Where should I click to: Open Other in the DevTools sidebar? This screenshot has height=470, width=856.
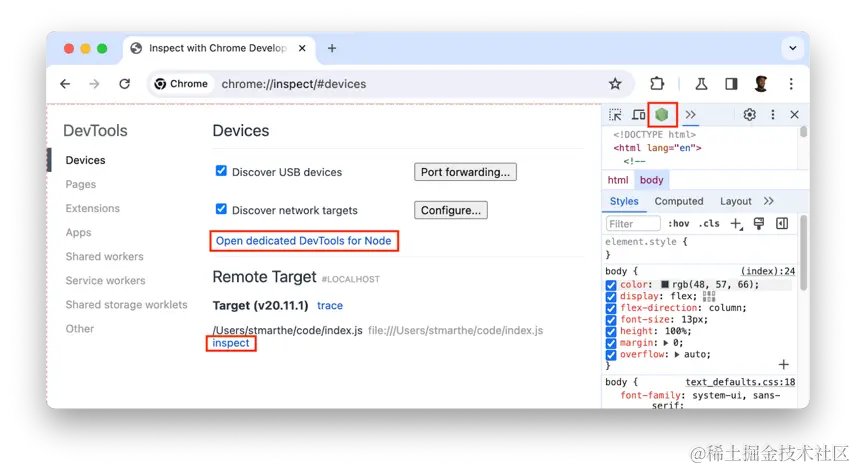[80, 328]
